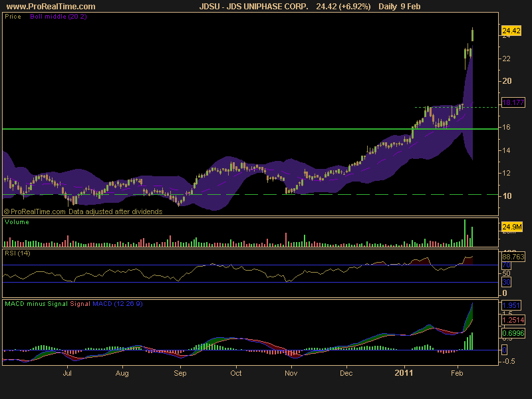Open the MACD minus Signal label

click(x=37, y=304)
